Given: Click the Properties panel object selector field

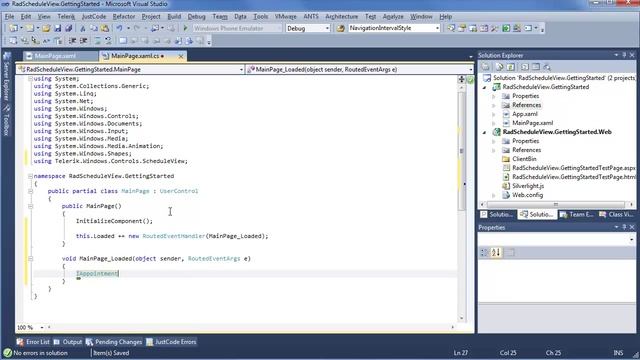Looking at the screenshot, I should 557,240.
